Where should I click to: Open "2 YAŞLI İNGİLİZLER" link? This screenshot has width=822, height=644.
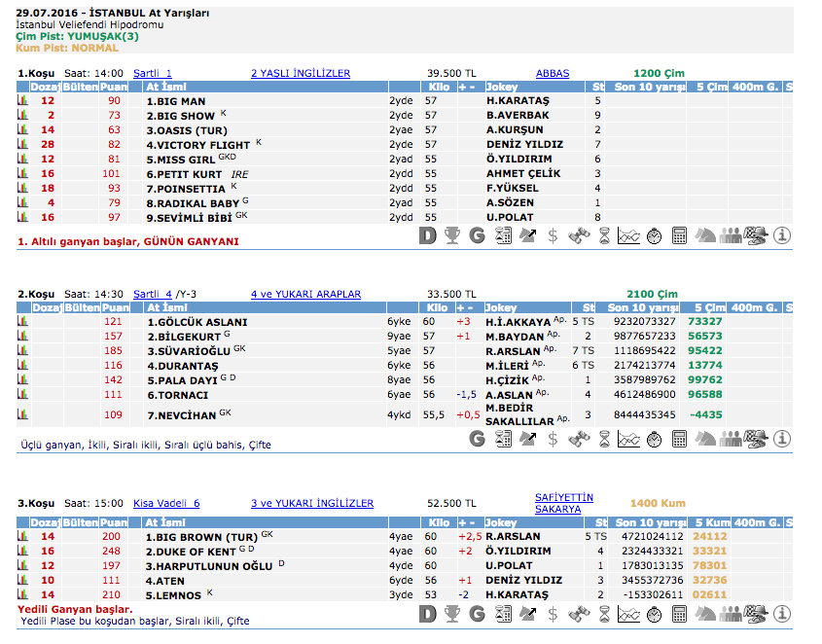pyautogui.click(x=300, y=73)
